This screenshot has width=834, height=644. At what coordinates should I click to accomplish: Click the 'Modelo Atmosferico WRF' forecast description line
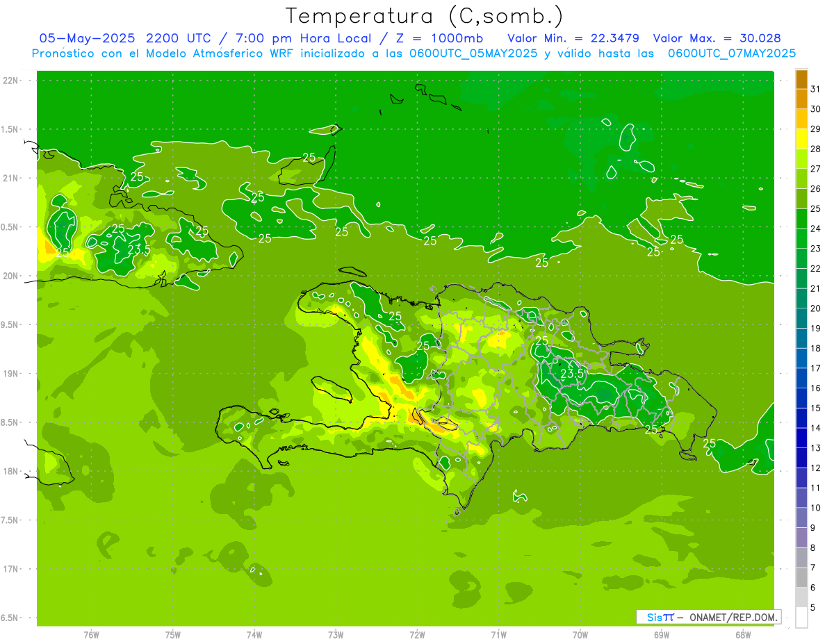(x=414, y=53)
